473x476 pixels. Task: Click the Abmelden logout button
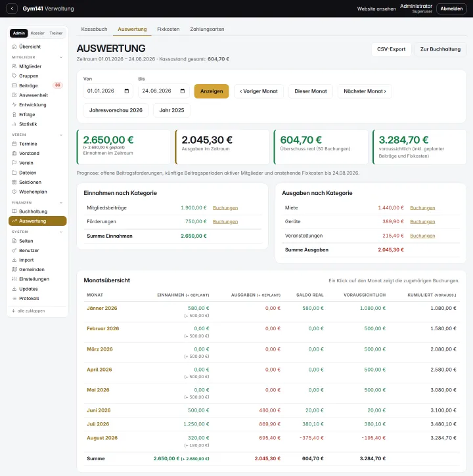point(451,9)
